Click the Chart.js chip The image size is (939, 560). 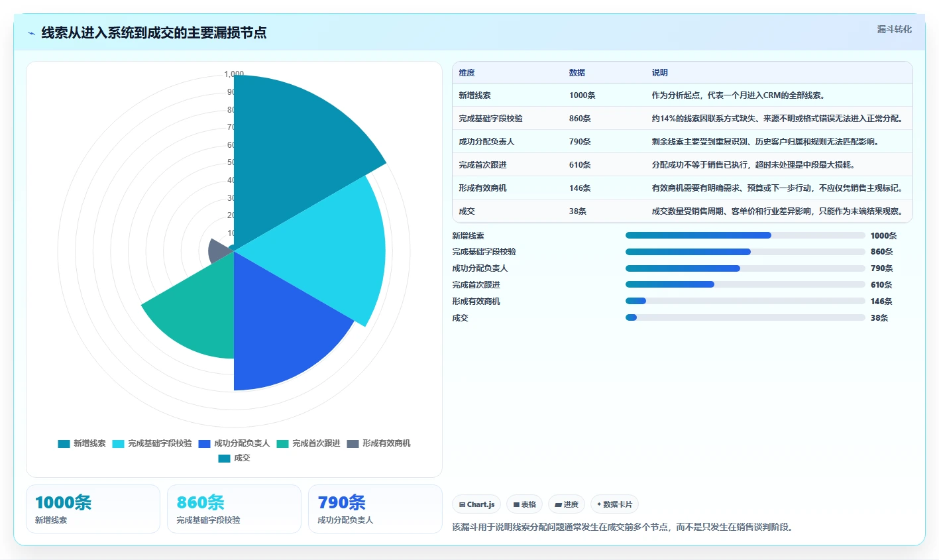[476, 504]
